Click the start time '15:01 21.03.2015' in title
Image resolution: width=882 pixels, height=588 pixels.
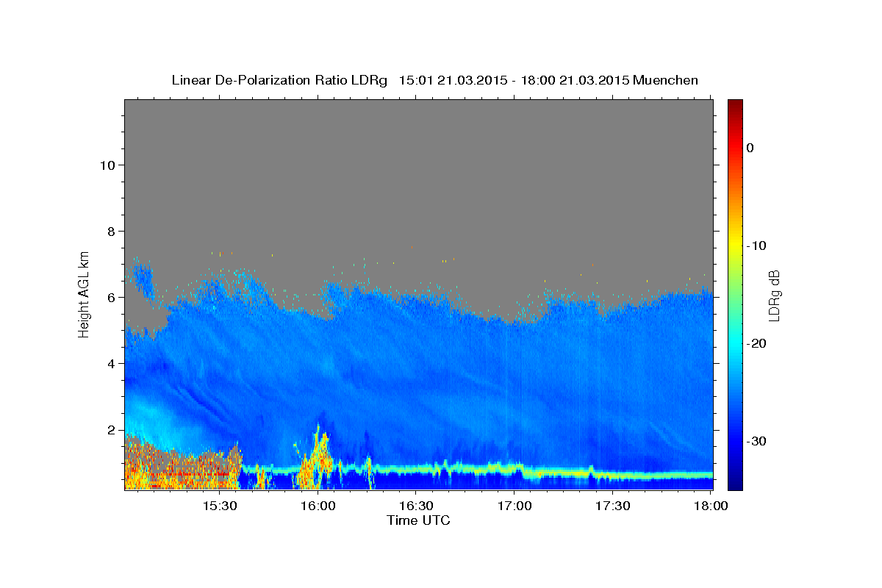pyautogui.click(x=453, y=80)
